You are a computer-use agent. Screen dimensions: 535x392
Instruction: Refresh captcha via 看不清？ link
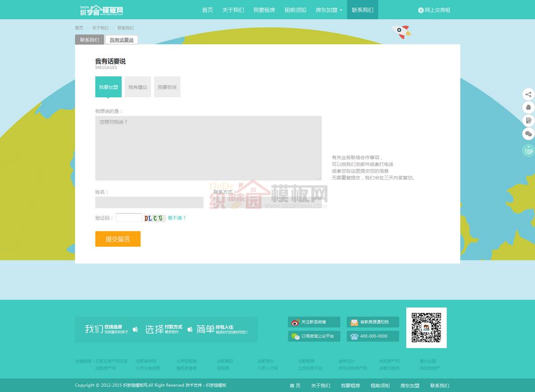click(x=177, y=218)
